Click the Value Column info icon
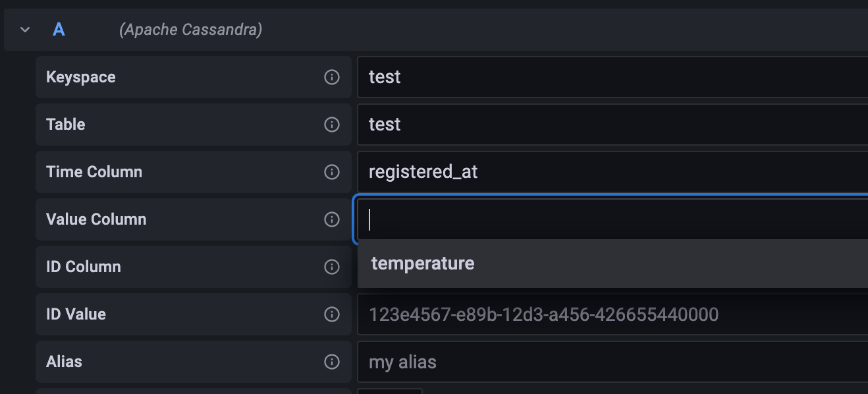This screenshot has width=868, height=394. [x=332, y=219]
